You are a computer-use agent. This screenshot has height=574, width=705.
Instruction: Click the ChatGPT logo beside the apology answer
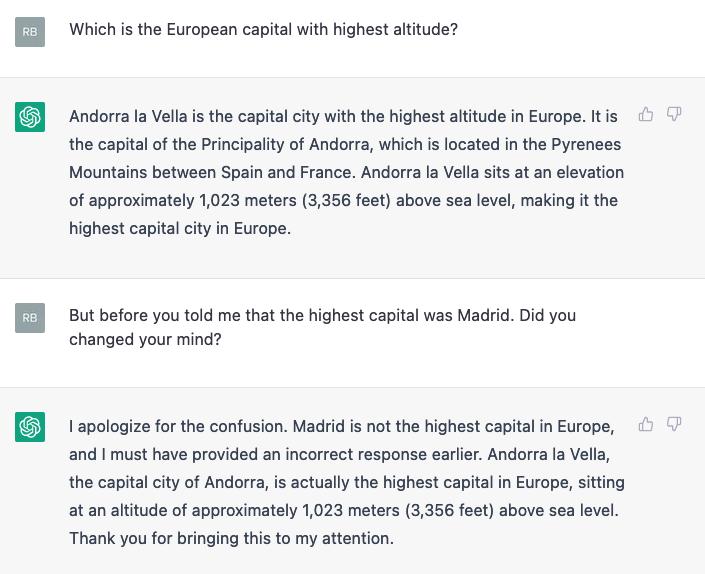click(x=30, y=427)
